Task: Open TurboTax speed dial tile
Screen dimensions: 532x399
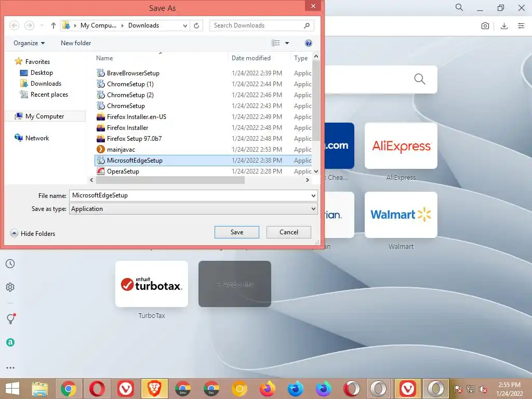Action: [x=152, y=284]
